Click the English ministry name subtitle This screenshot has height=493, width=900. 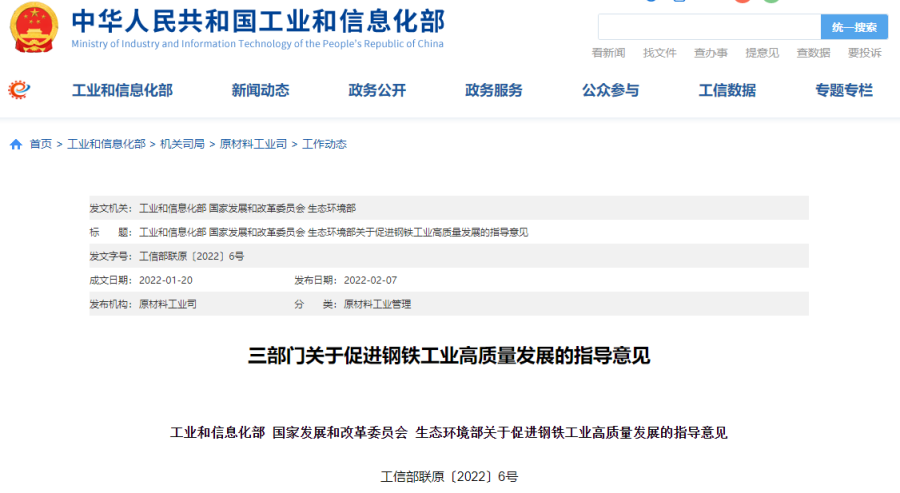(257, 44)
